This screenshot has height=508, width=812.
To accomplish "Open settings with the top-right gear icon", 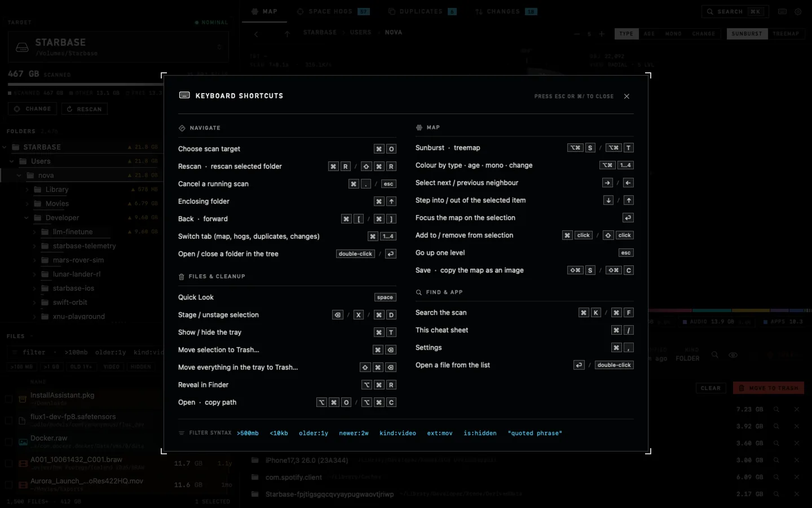I will pyautogui.click(x=798, y=11).
